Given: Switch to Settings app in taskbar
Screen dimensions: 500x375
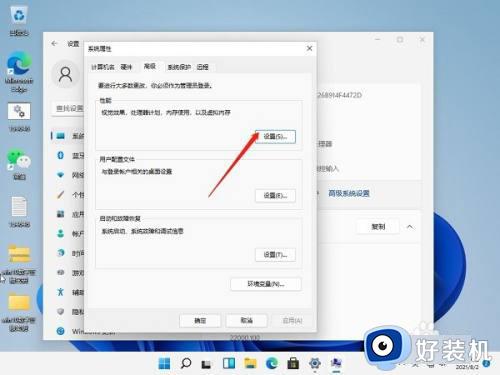Looking at the screenshot, I should [315, 363].
